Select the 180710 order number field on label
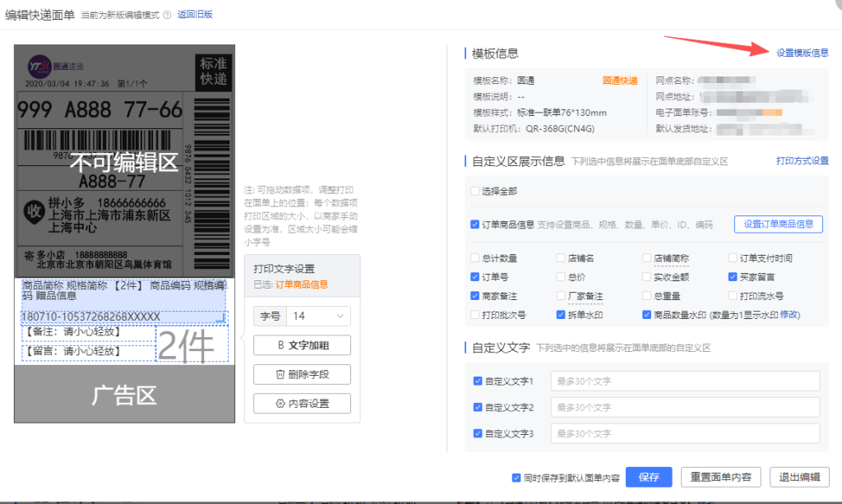The width and height of the screenshot is (842, 504). point(90,317)
